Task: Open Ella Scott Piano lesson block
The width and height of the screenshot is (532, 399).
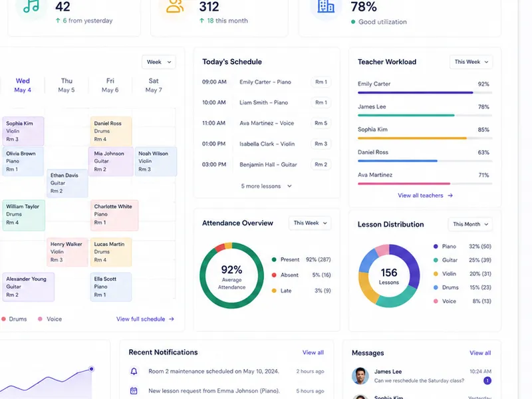Action: 111,287
